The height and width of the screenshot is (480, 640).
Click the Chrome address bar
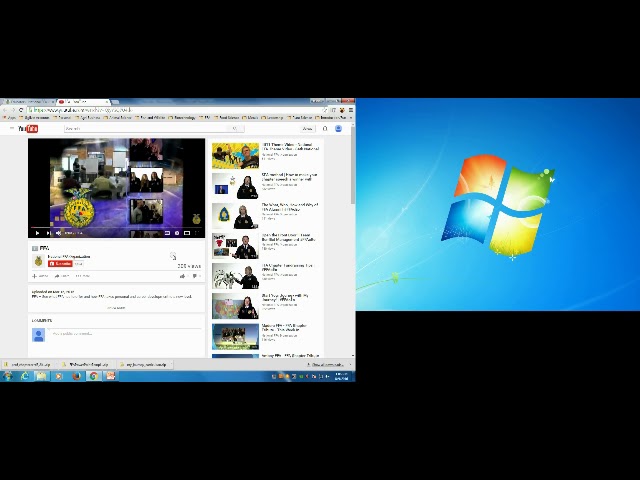[x=176, y=110]
